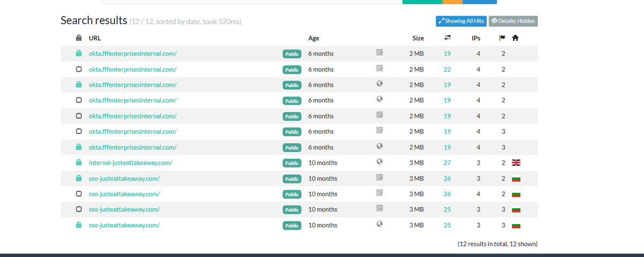The image size is (644, 257).
Task: Click the Search results heading
Action: [93, 20]
